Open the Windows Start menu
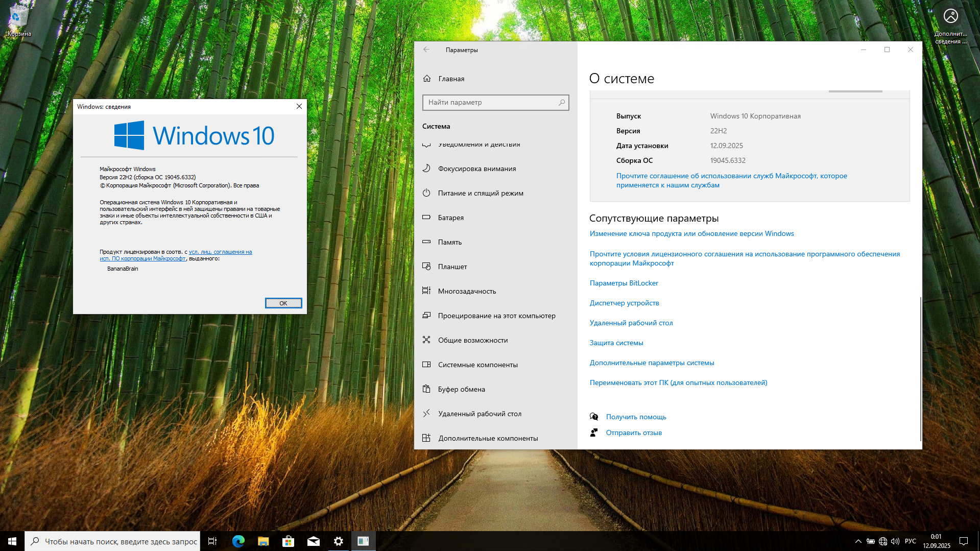The image size is (980, 551). pos(12,541)
